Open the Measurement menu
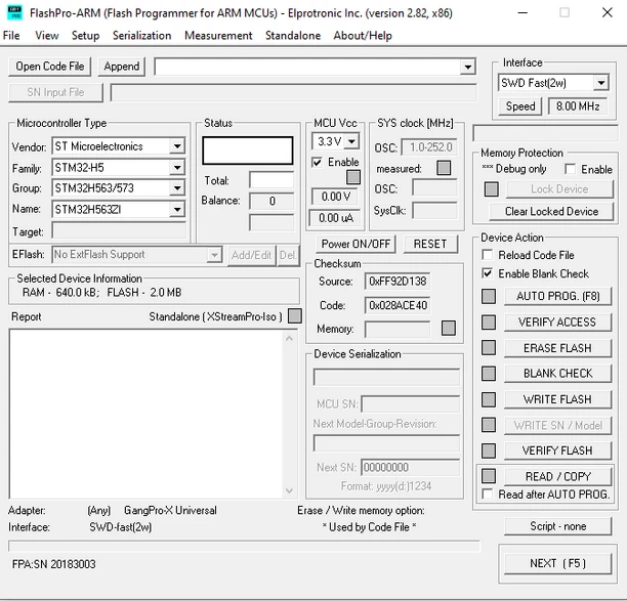The image size is (627, 601). click(x=218, y=36)
